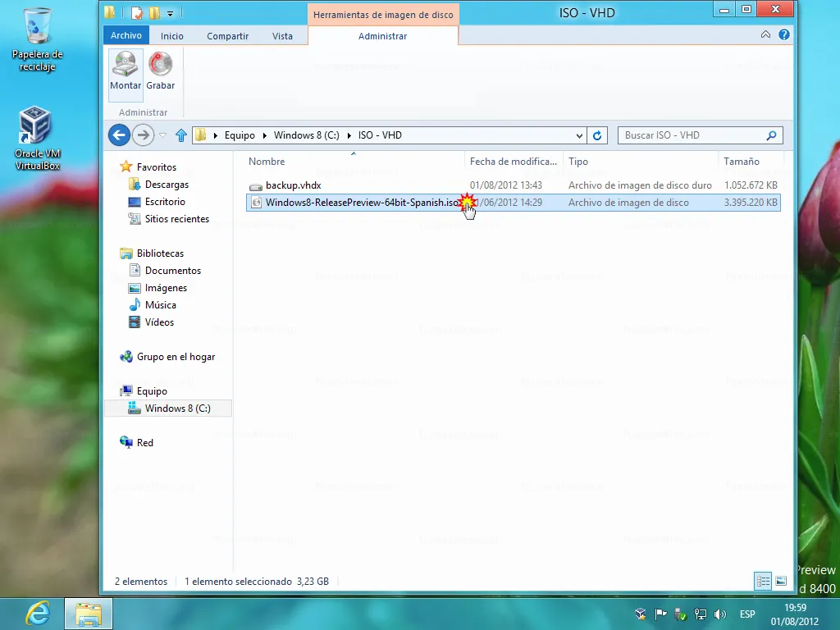Open Help with the question mark icon
Viewport: 840px width, 630px height.
[x=783, y=34]
